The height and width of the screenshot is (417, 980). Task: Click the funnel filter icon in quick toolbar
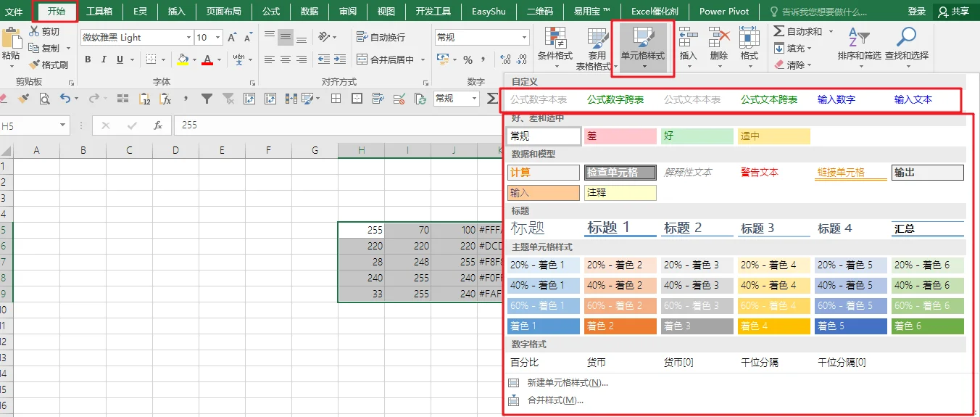point(207,99)
